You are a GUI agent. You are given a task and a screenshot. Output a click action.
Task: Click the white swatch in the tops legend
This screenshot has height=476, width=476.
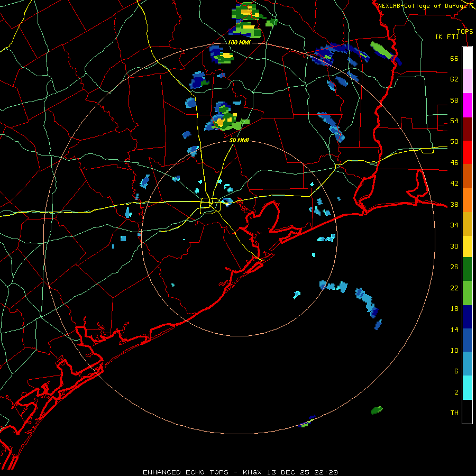click(x=467, y=58)
